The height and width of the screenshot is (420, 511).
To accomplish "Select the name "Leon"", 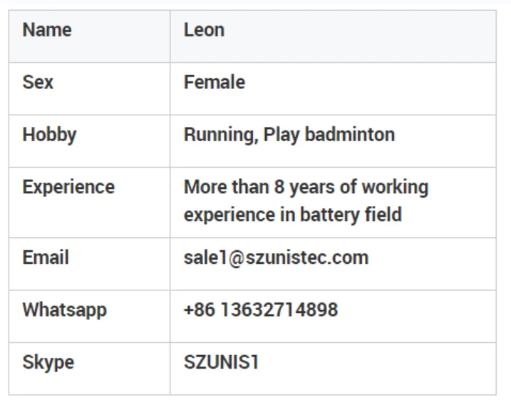I will [204, 30].
